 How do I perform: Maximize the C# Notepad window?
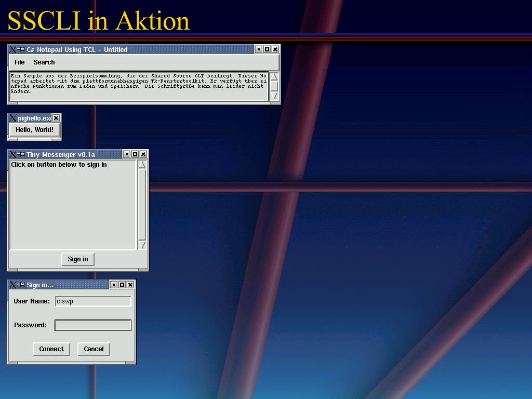[267, 49]
